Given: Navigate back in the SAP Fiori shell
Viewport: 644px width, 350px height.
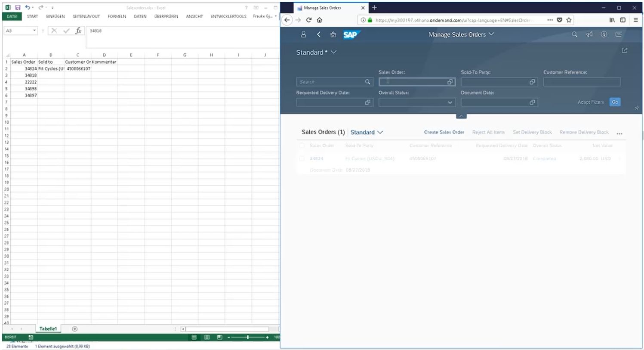Looking at the screenshot, I should pos(318,34).
